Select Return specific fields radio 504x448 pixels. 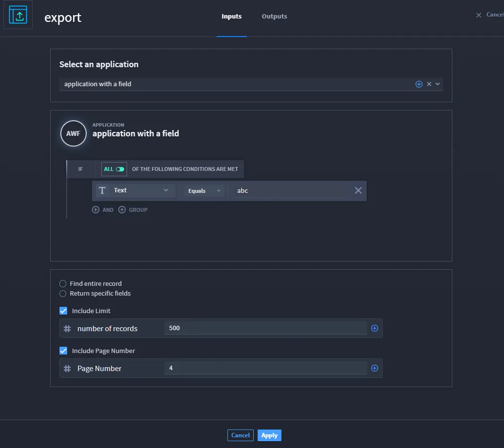[63, 294]
